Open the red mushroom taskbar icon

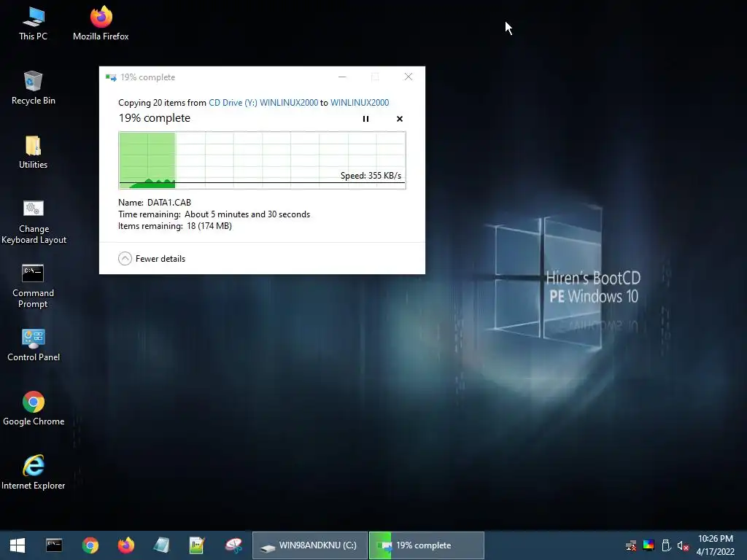[x=233, y=545]
